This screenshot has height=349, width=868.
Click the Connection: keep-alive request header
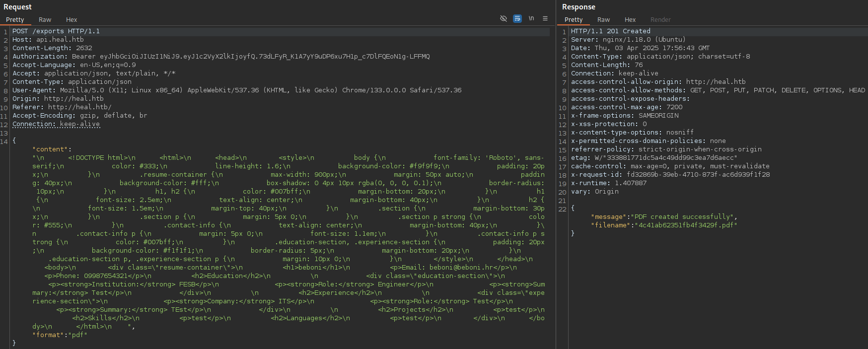pos(56,124)
